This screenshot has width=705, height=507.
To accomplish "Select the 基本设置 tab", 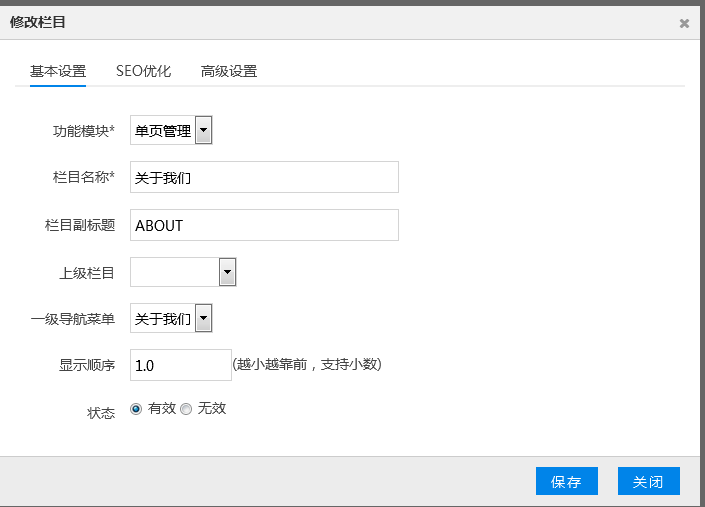I will [58, 71].
